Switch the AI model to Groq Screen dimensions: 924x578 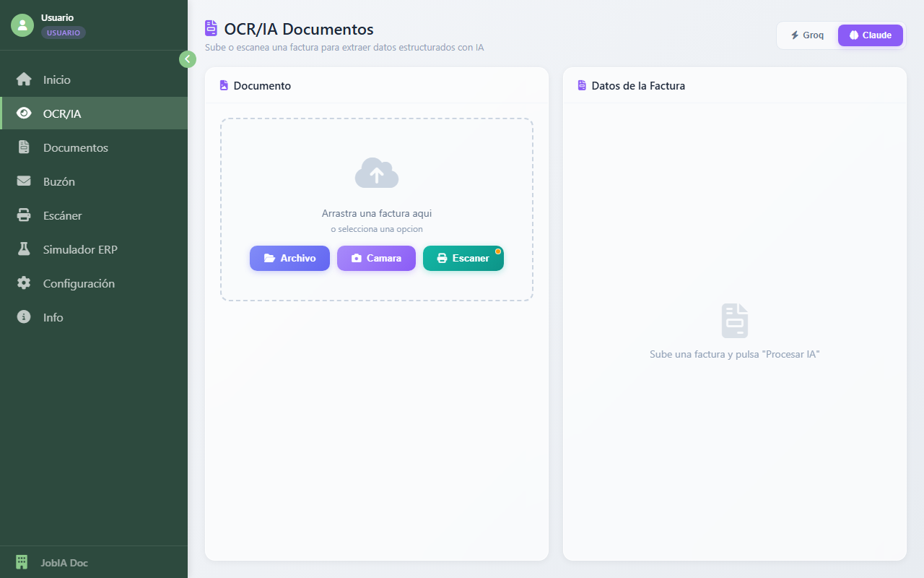(806, 35)
